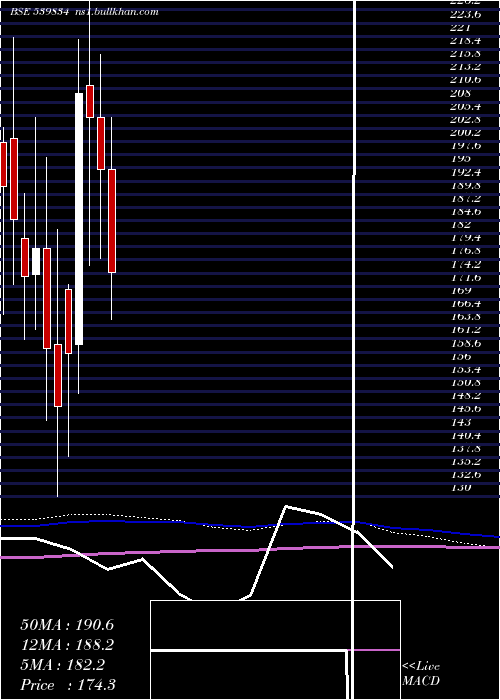
Task: Click the 213.2 price axis label
Action: (x=465, y=67)
